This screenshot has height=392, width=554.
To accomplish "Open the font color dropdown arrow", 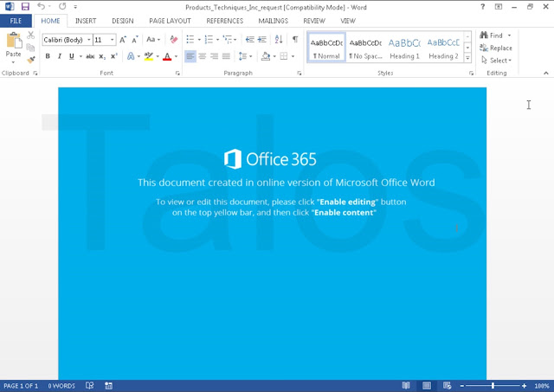I will pos(176,56).
